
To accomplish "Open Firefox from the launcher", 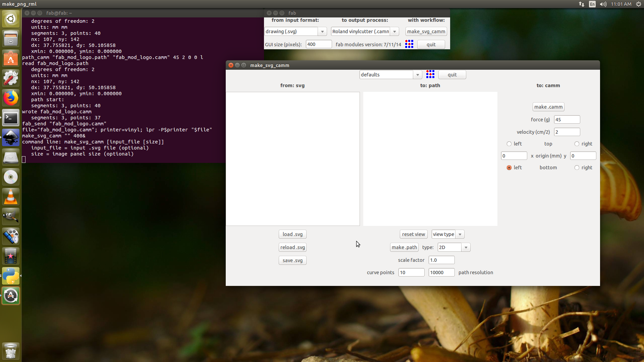I will click(x=11, y=98).
